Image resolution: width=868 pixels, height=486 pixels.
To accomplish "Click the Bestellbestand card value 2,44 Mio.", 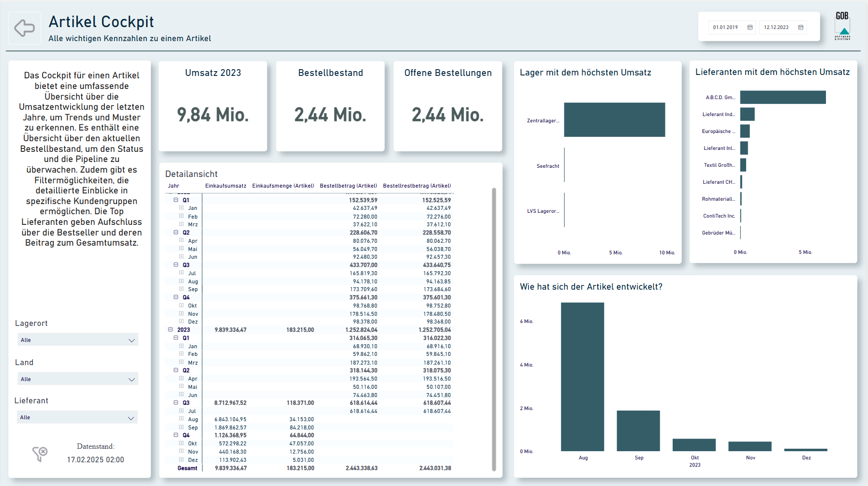I will click(330, 115).
